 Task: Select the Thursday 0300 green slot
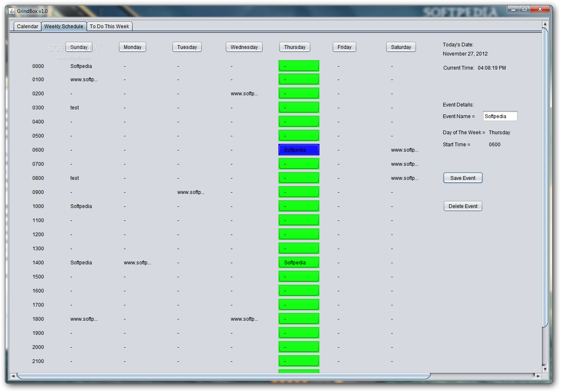click(x=299, y=108)
